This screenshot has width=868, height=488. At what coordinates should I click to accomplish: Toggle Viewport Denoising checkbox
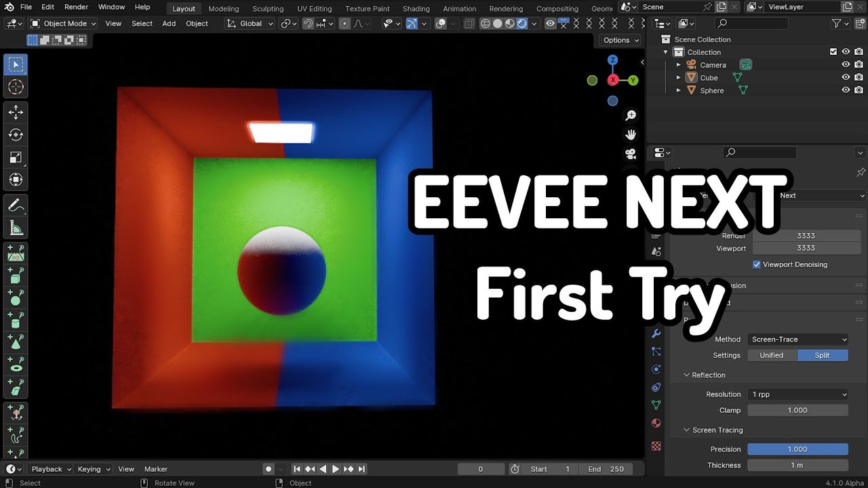click(757, 264)
